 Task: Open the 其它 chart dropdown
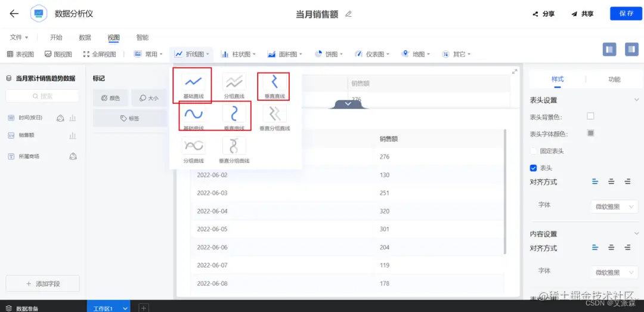456,54
